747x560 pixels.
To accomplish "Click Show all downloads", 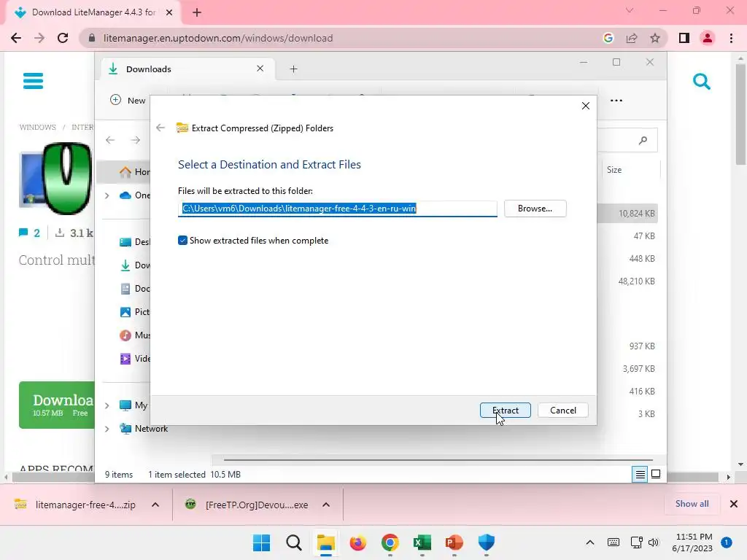I will [692, 504].
